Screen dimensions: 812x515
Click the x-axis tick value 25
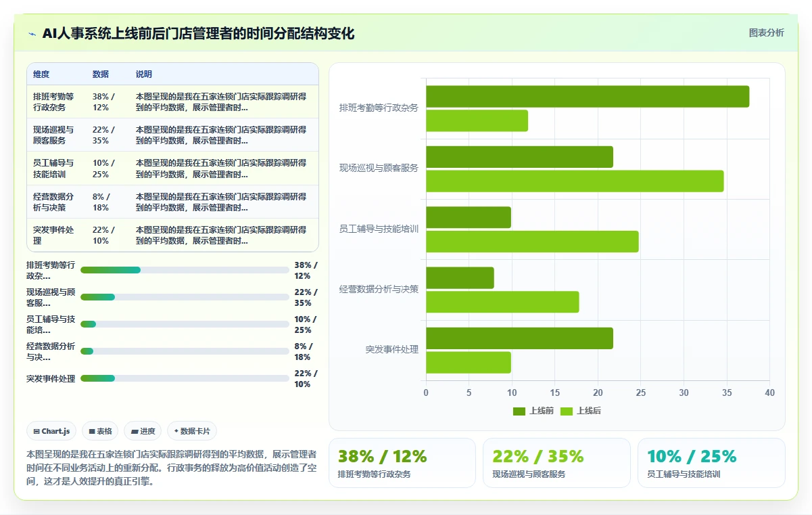click(641, 393)
